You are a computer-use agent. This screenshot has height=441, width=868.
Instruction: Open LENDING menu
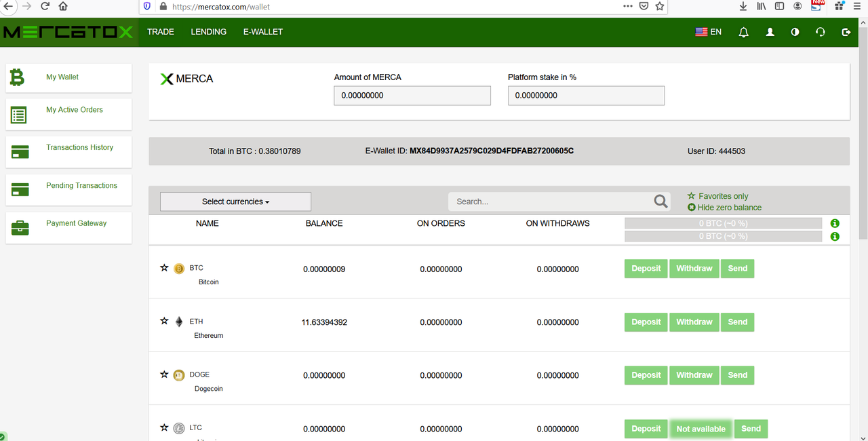(x=209, y=32)
